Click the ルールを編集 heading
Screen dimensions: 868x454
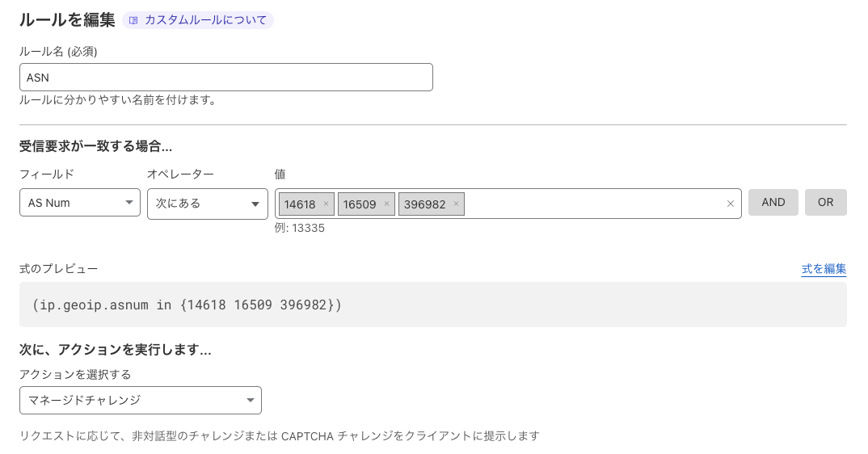coord(67,20)
